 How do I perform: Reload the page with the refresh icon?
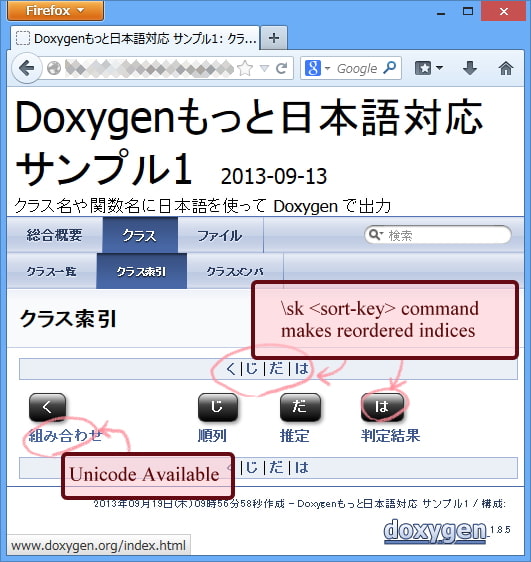[282, 68]
